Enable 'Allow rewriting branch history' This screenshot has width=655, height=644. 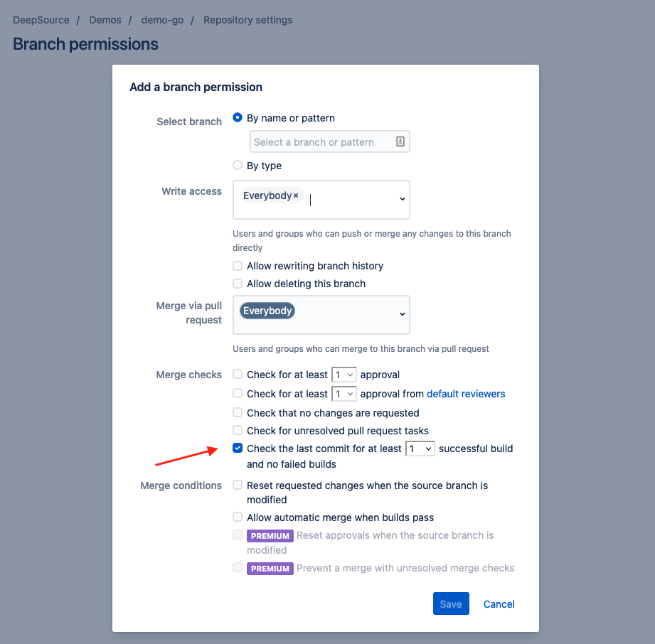coord(237,266)
